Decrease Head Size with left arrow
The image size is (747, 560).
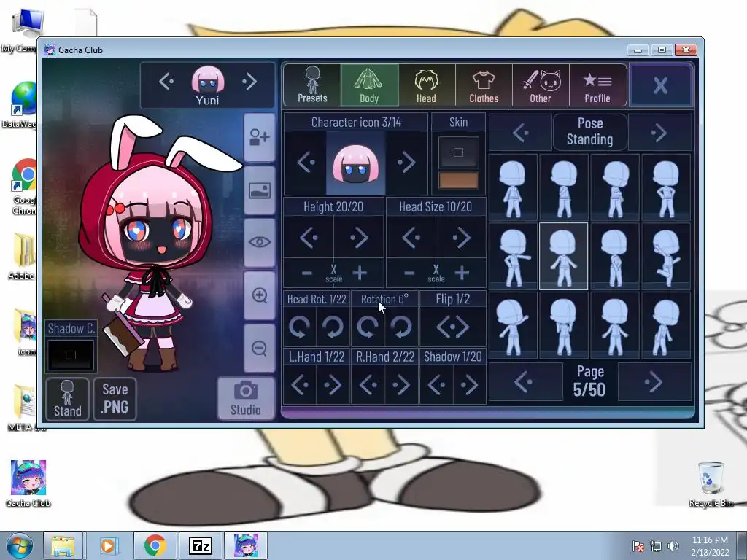tap(411, 237)
